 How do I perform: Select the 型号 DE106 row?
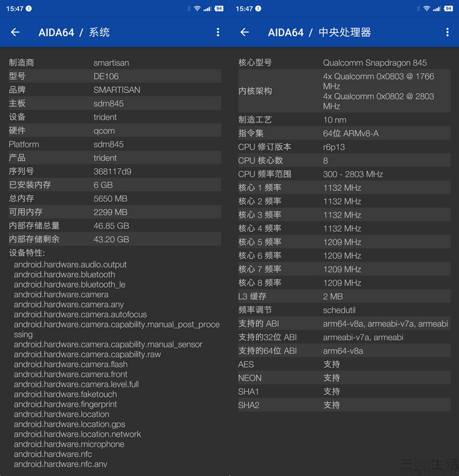point(114,76)
